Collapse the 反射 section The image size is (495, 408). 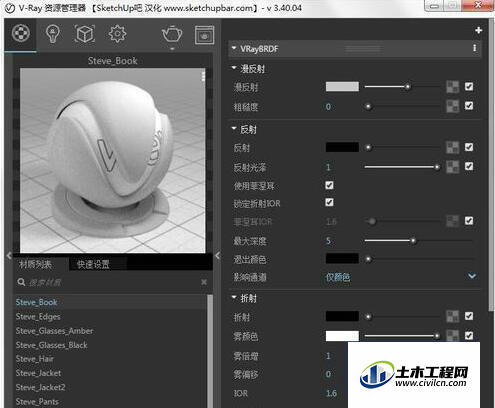[234, 129]
